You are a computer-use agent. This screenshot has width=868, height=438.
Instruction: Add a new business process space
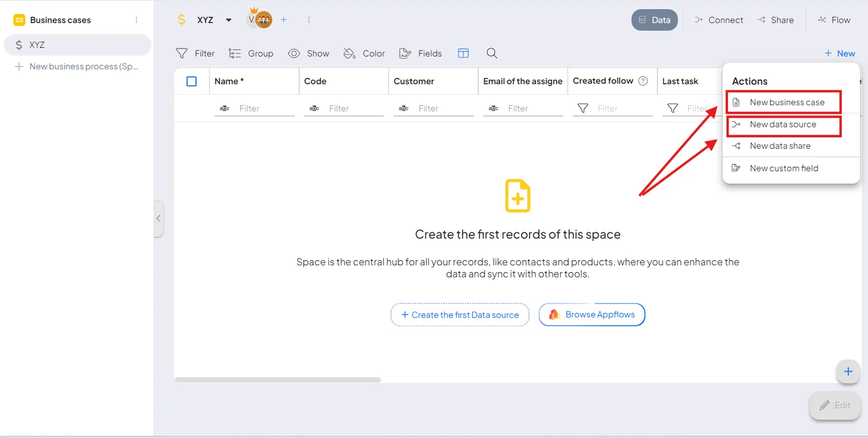(x=78, y=66)
